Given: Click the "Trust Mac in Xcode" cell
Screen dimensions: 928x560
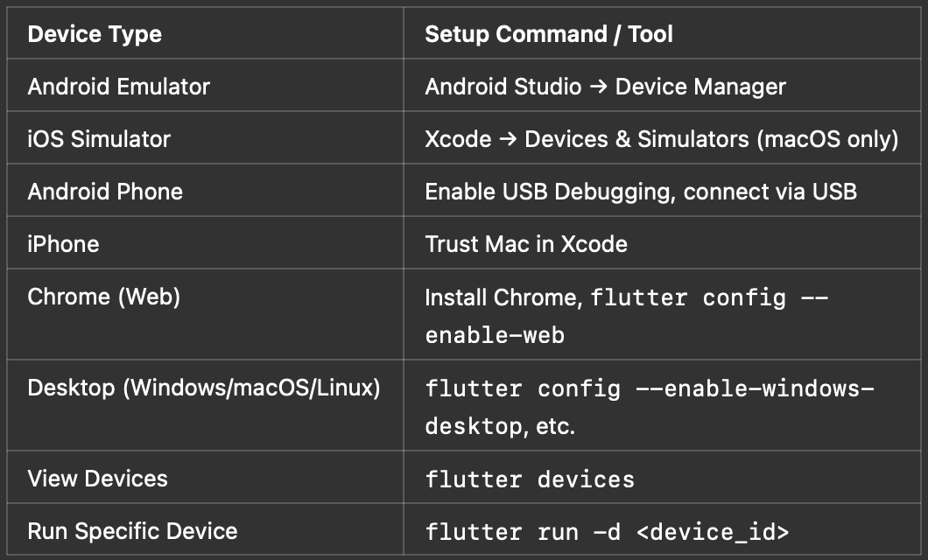Looking at the screenshot, I should 526,243.
